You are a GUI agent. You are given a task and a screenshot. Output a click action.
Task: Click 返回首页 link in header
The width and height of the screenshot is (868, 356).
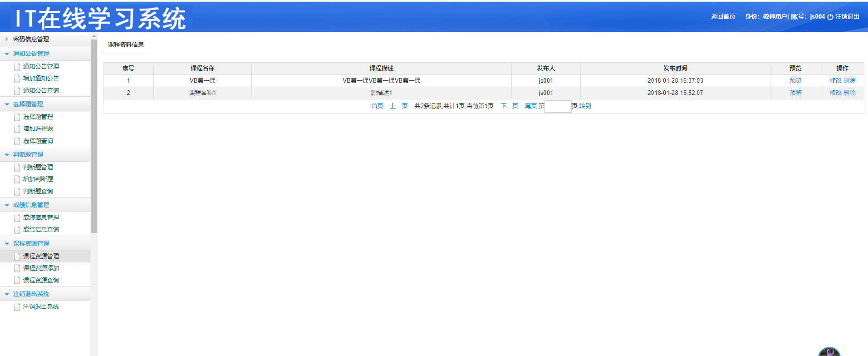coord(723,16)
